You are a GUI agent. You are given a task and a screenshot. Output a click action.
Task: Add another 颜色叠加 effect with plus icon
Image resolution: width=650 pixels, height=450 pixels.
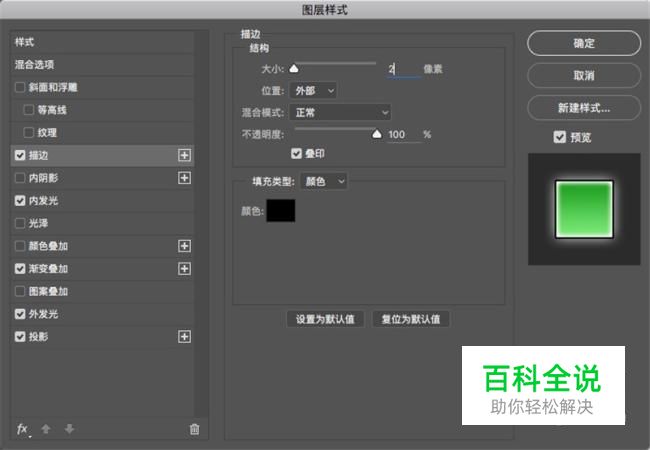coord(184,246)
